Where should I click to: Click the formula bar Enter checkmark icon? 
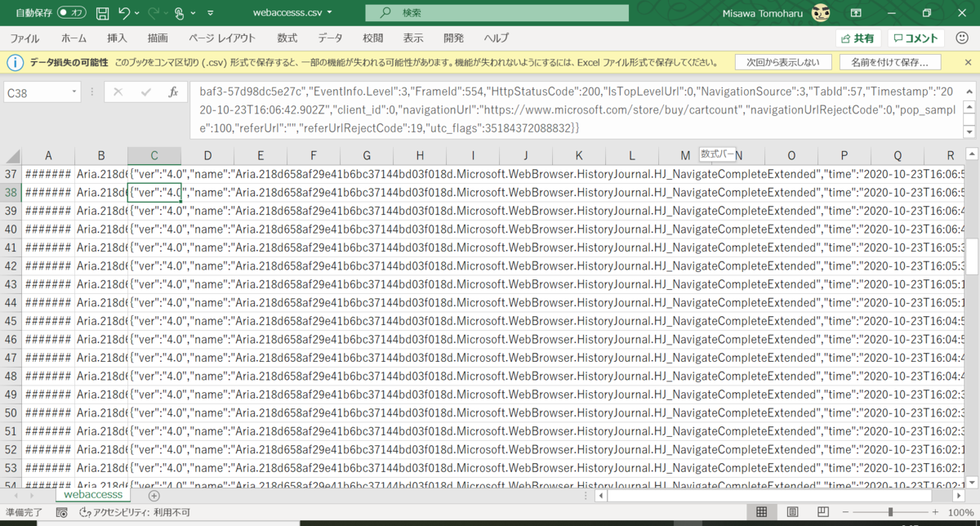coord(146,93)
